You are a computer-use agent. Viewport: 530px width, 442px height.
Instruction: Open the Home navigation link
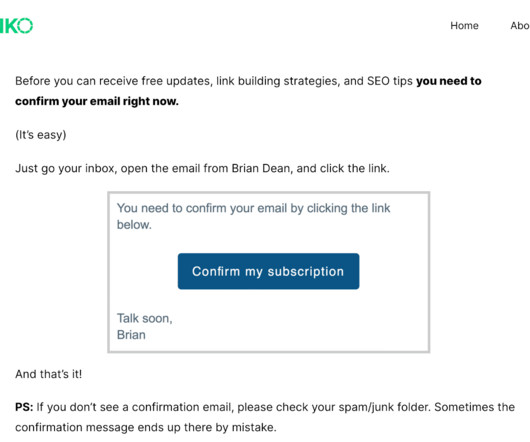tap(464, 26)
